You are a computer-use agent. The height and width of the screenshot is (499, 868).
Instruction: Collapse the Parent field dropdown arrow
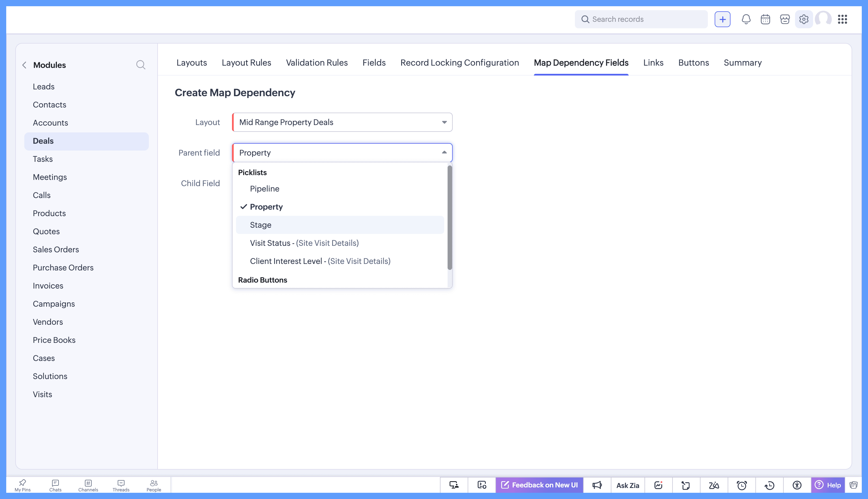click(444, 152)
